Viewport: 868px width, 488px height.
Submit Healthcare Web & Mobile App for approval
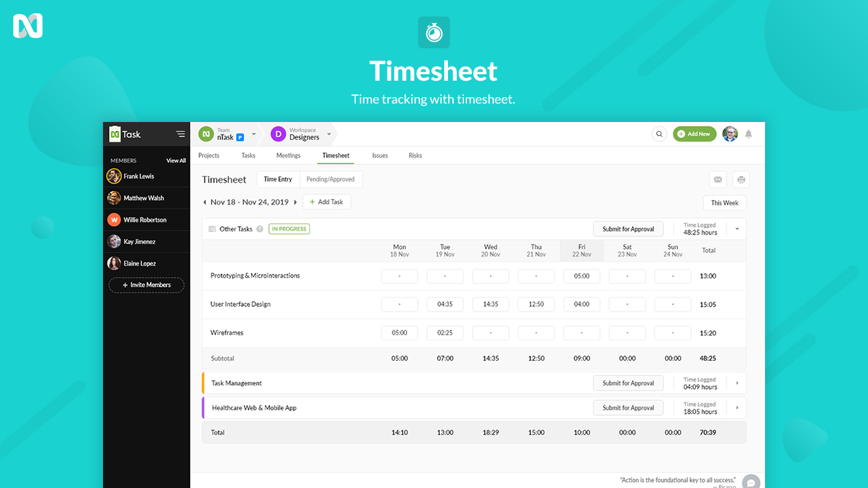click(x=628, y=408)
